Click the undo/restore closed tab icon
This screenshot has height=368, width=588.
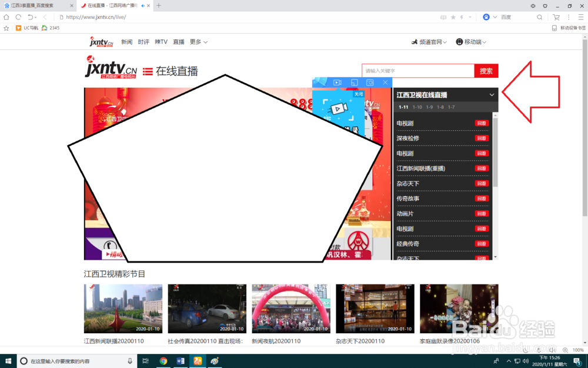pos(31,17)
